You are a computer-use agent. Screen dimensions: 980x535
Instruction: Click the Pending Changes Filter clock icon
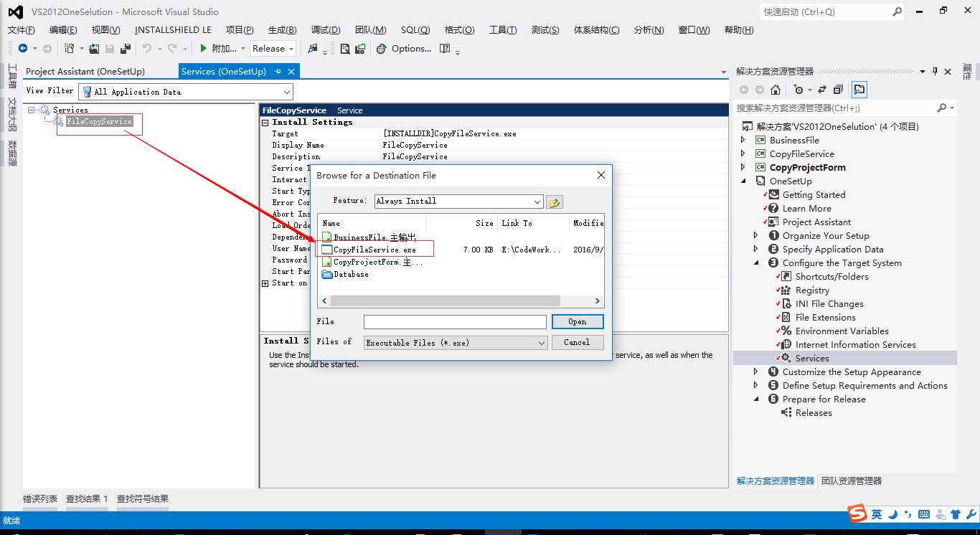[799, 90]
